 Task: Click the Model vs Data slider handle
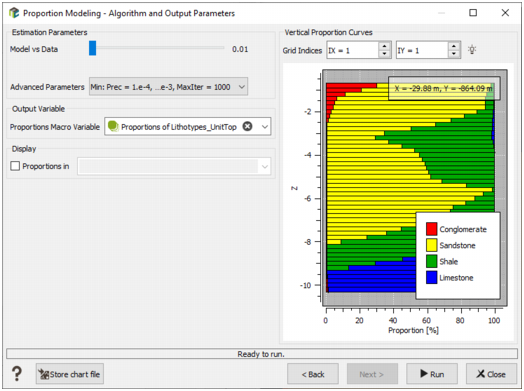coord(93,48)
